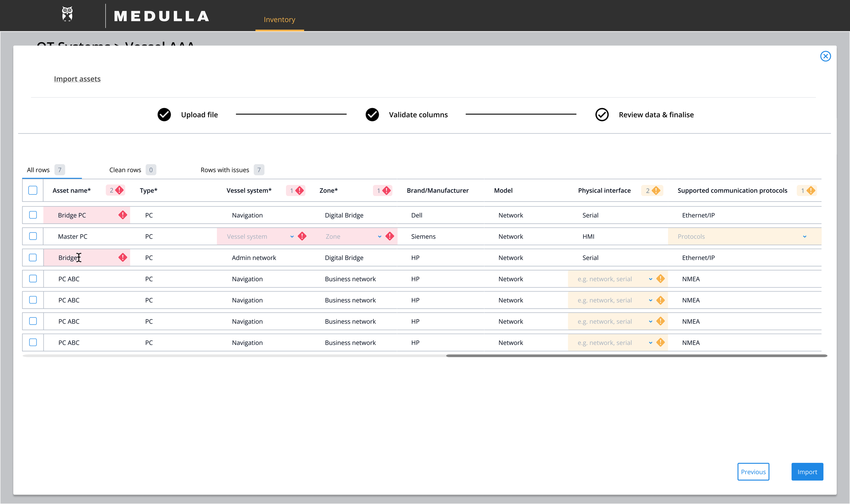The image size is (850, 504).
Task: Click the warning icon in Supported communication protocols header
Action: (x=811, y=190)
